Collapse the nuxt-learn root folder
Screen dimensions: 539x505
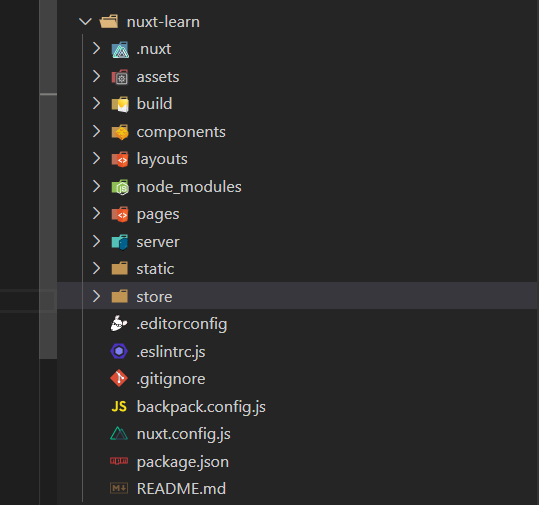click(85, 22)
